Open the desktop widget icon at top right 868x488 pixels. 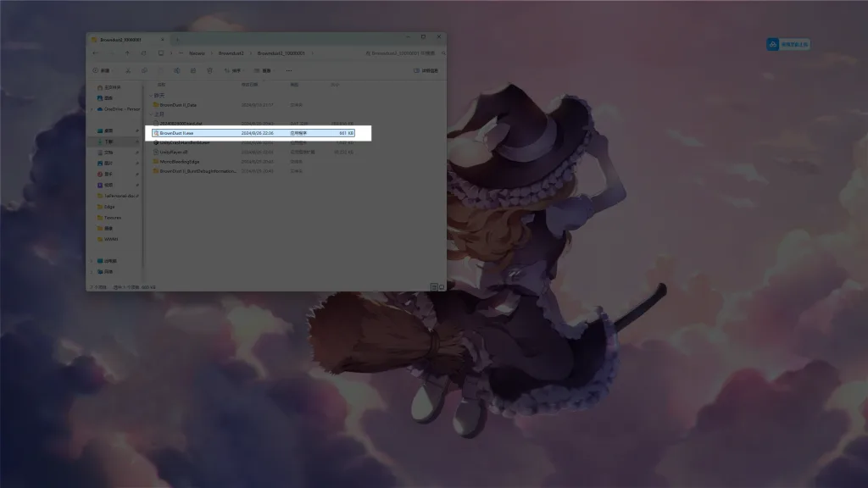coord(787,44)
